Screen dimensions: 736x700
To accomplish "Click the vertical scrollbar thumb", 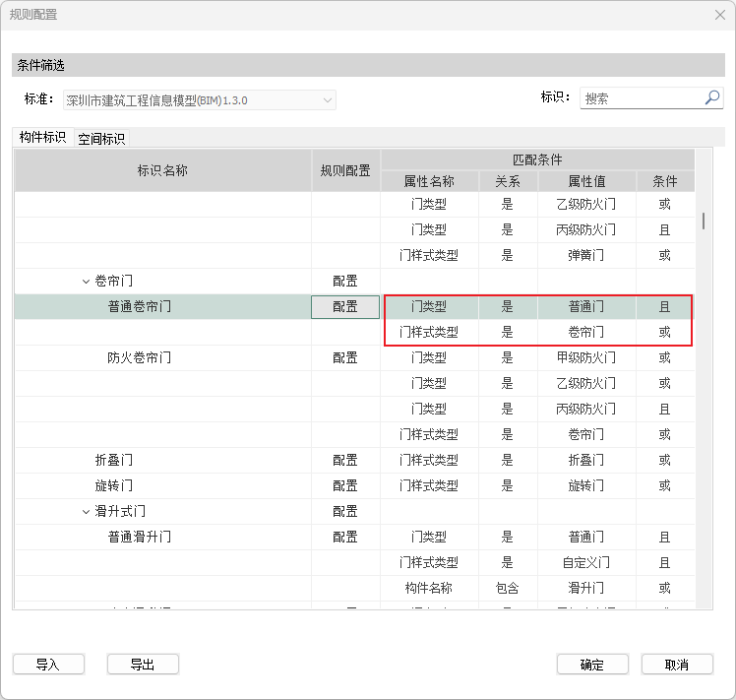I will pos(703,221).
